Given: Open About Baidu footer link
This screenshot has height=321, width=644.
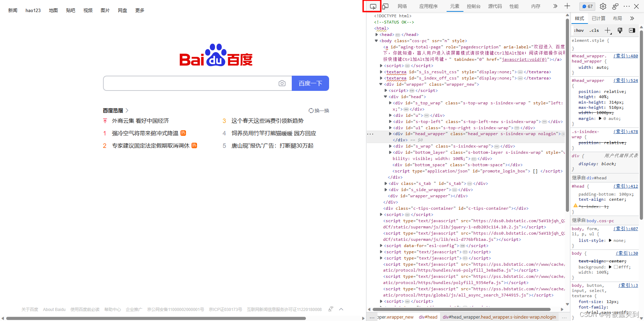Looking at the screenshot, I should [x=54, y=310].
